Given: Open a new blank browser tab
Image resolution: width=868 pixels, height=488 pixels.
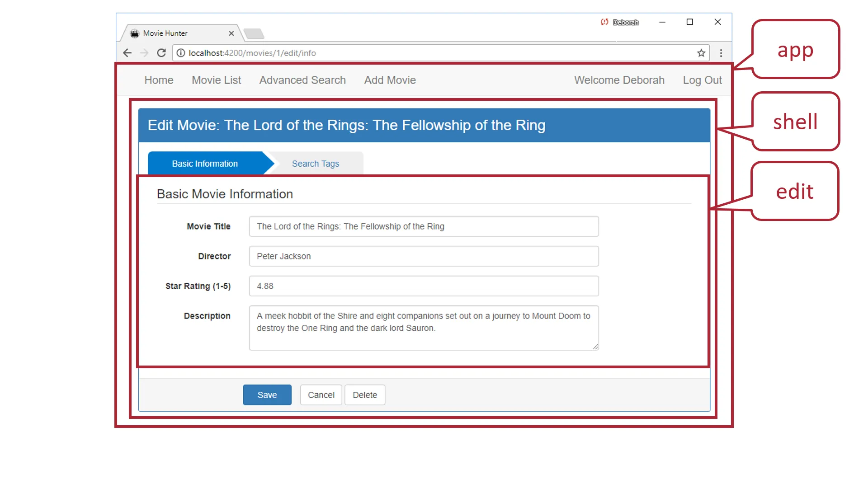Looking at the screenshot, I should tap(254, 33).
